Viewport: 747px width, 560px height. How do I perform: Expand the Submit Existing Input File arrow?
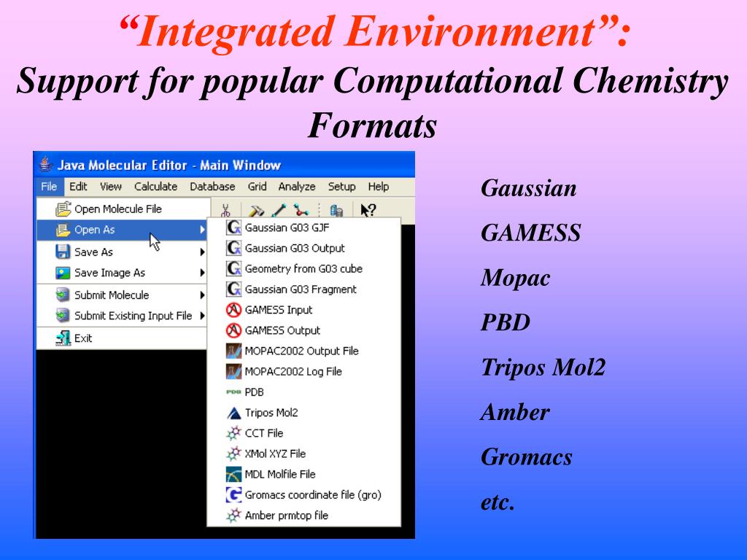203,316
